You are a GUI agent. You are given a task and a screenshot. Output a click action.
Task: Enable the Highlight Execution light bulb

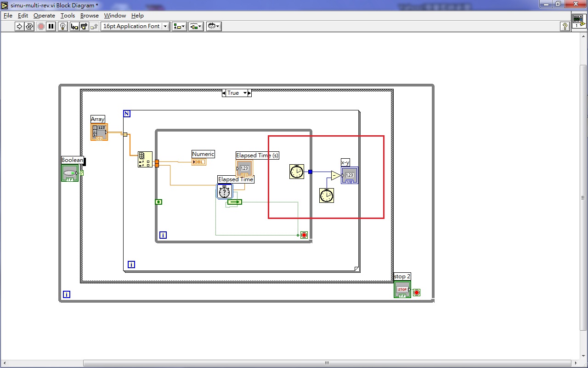tap(62, 26)
